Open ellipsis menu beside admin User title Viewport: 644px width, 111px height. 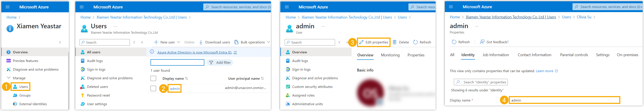click(x=323, y=26)
